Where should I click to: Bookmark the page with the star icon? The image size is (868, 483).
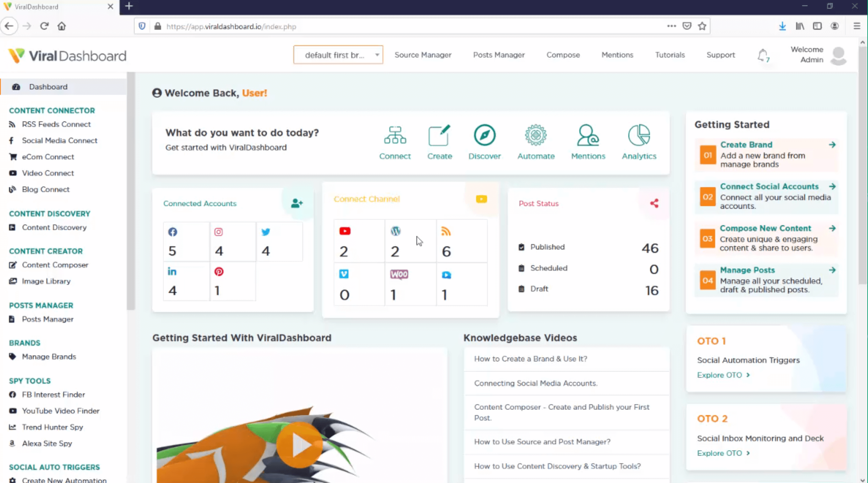pyautogui.click(x=702, y=26)
